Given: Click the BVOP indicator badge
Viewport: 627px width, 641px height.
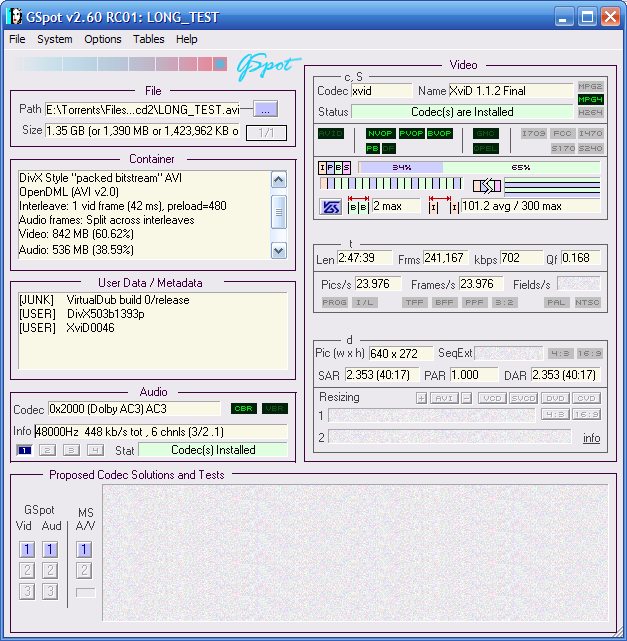Looking at the screenshot, I should click(x=439, y=134).
